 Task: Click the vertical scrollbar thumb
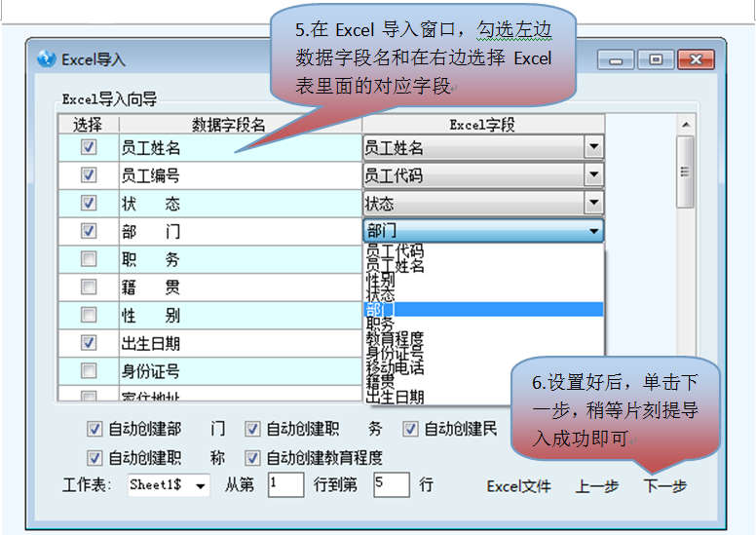[x=685, y=172]
